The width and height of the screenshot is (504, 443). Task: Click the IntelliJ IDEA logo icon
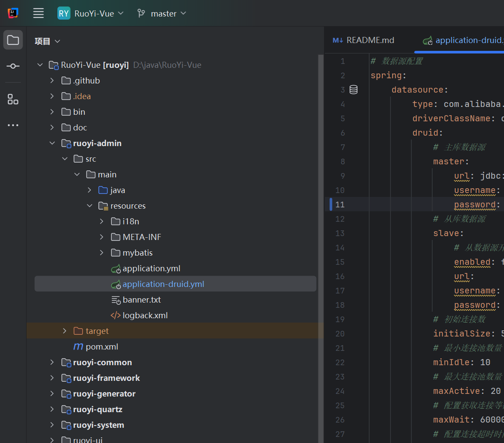[x=13, y=13]
